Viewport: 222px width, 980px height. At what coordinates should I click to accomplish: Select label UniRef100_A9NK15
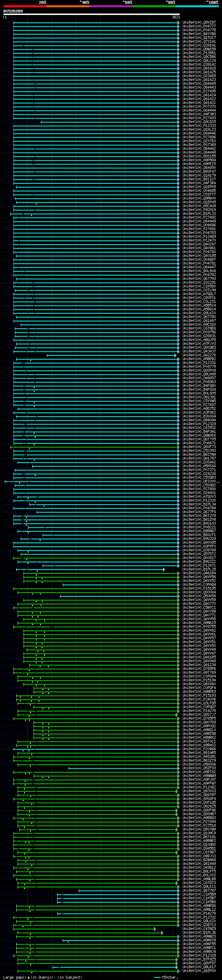199,623
